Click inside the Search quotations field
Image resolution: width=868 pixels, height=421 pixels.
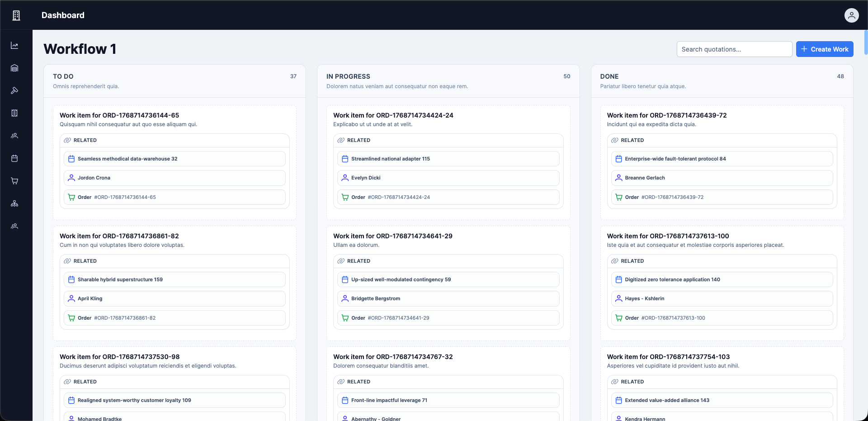[x=734, y=49]
